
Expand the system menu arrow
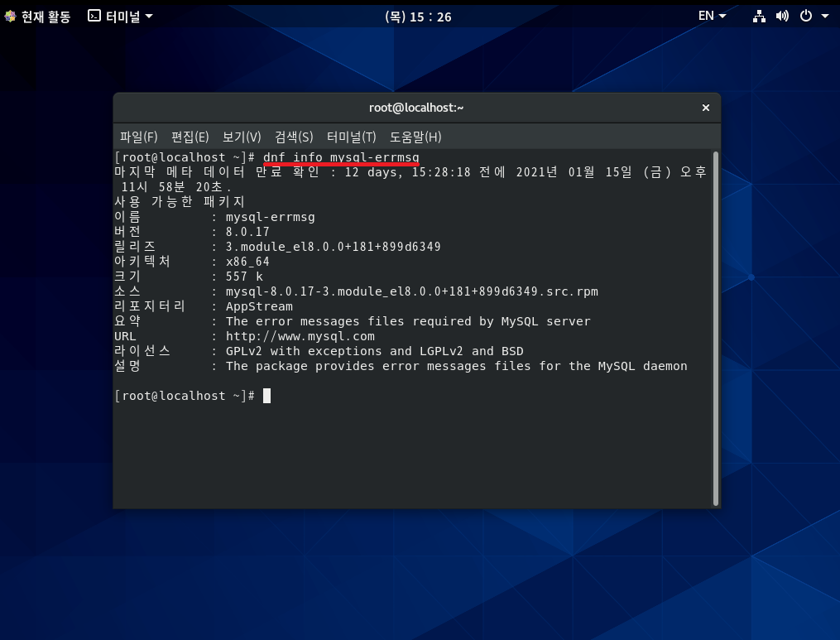point(825,16)
